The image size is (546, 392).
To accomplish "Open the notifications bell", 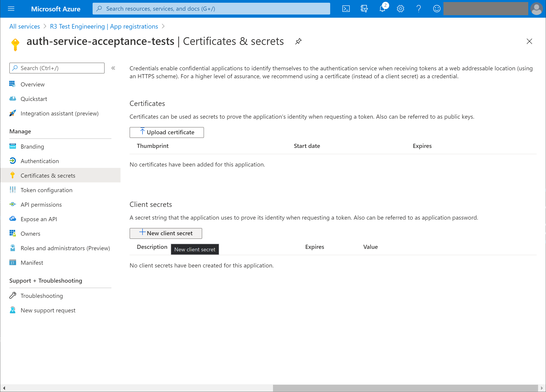I will (x=382, y=9).
